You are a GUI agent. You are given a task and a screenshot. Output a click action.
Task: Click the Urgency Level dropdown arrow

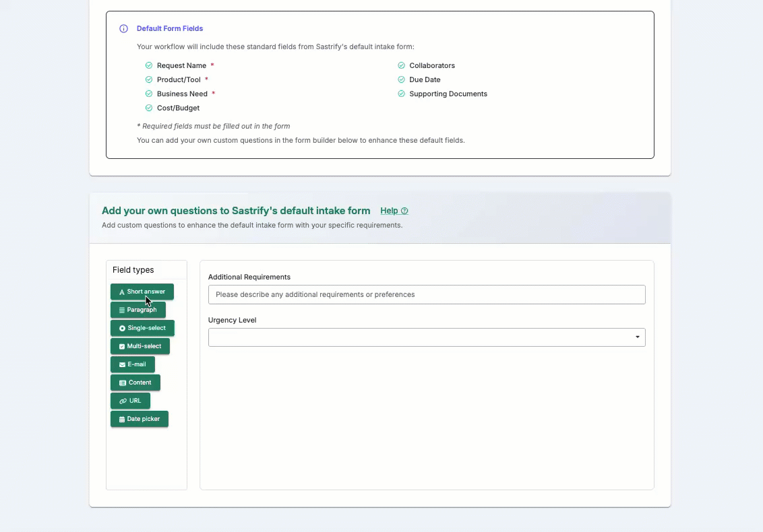tap(637, 337)
